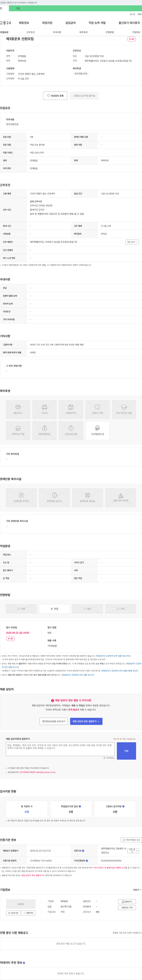The image size is (142, 980).
Task: Click the 모성보호시설 icon
Action: pos(71,431)
